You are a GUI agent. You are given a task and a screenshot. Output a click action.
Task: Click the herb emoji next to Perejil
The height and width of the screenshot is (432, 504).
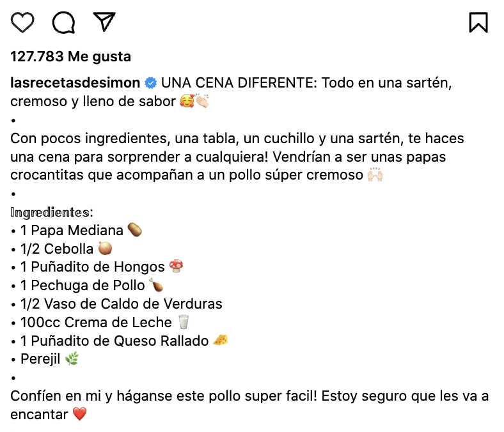tap(71, 359)
